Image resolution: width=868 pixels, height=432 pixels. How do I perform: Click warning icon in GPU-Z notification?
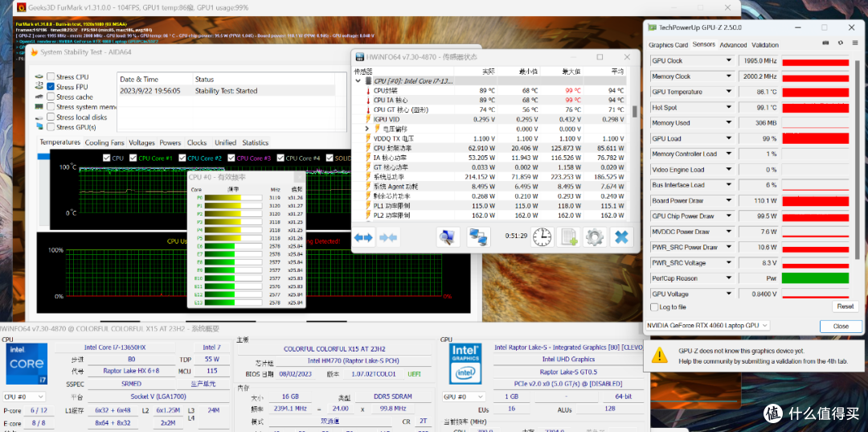click(659, 355)
